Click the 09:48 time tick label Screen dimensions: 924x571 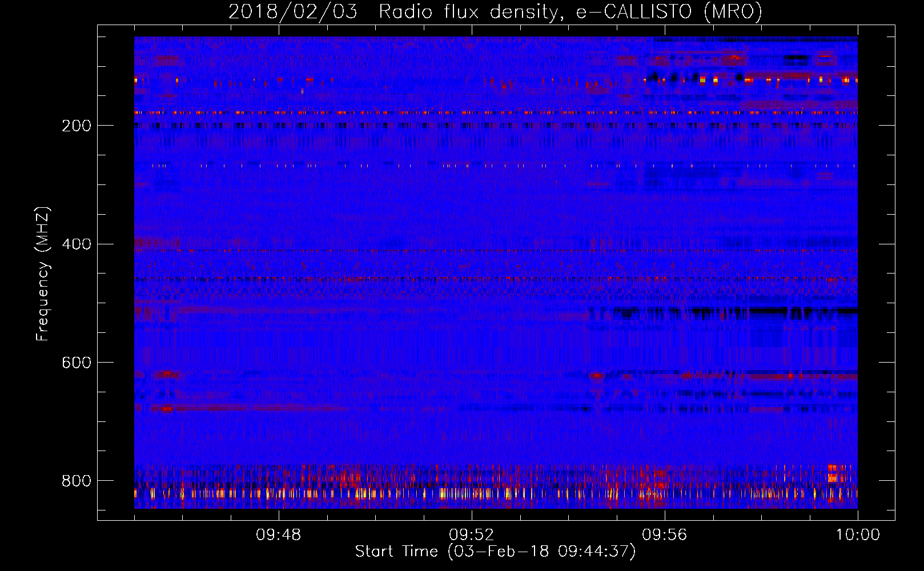coord(279,535)
